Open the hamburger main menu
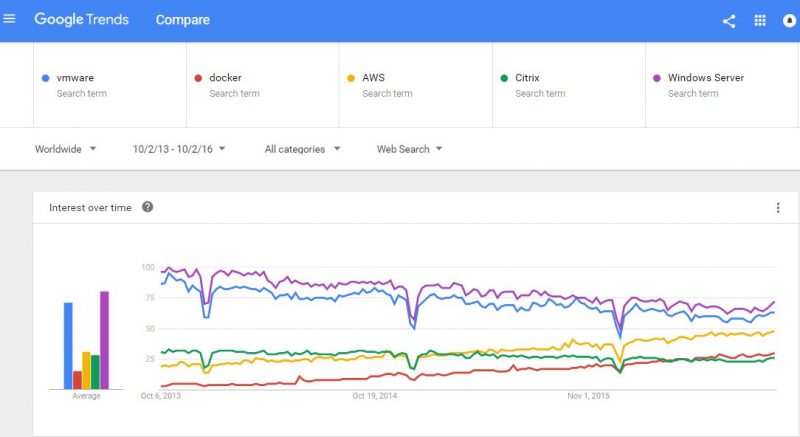Screen dimensions: 800x437 10,20
